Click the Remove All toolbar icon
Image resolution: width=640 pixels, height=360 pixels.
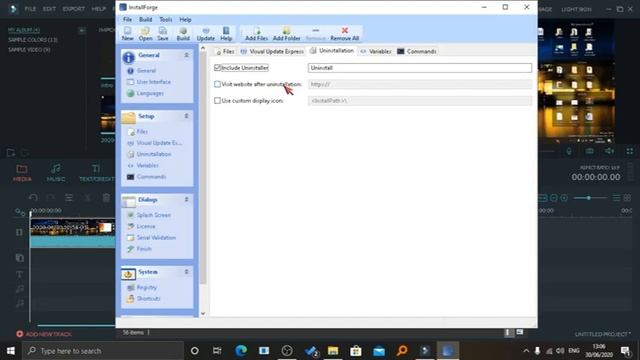[344, 33]
